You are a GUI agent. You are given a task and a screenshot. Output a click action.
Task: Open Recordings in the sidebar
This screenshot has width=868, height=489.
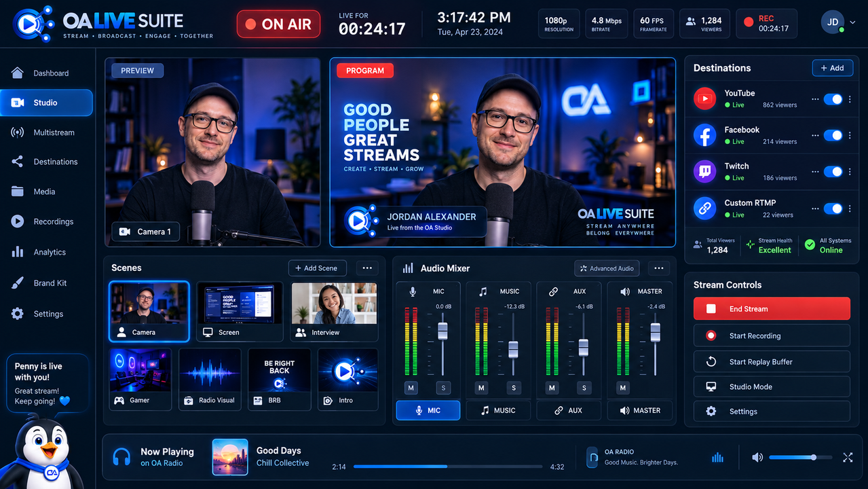point(46,221)
